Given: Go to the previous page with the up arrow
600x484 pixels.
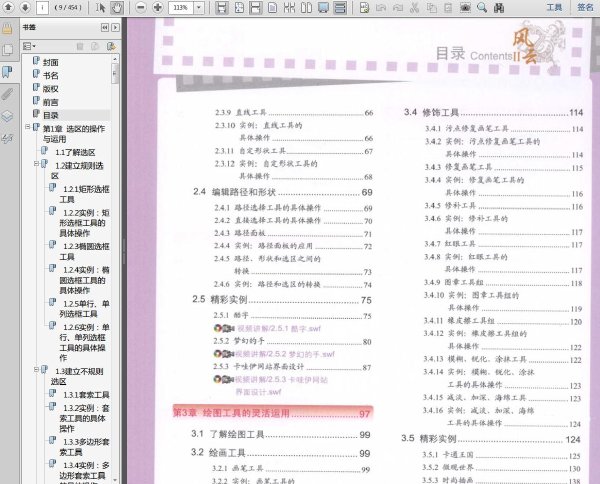Looking at the screenshot, I should click(x=8, y=7).
